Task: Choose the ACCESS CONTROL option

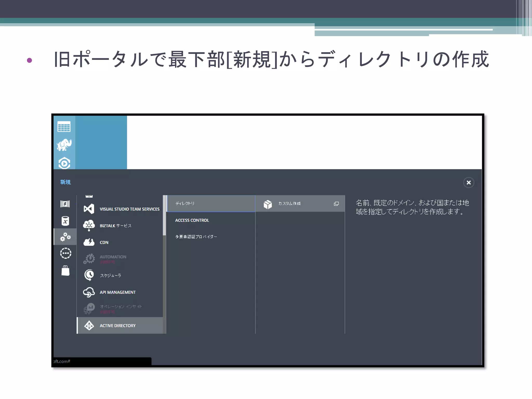Action: click(211, 220)
